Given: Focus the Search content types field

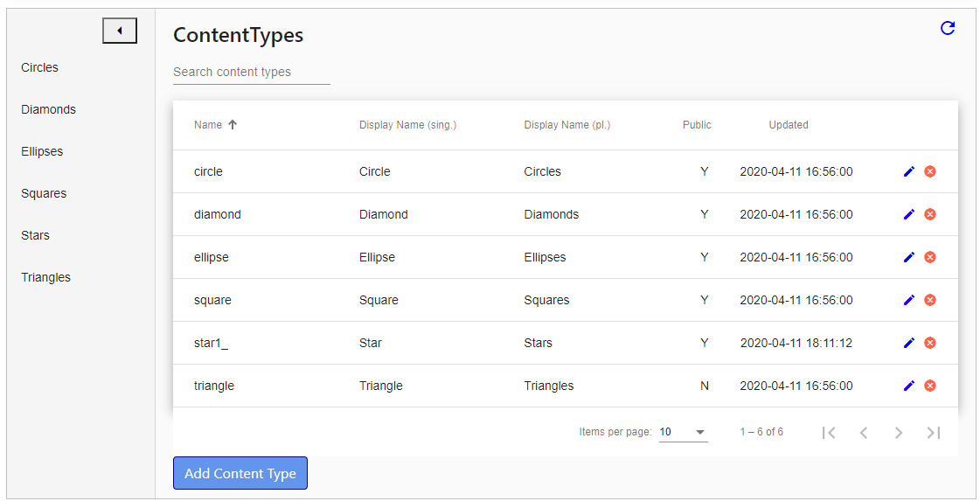Looking at the screenshot, I should 251,72.
